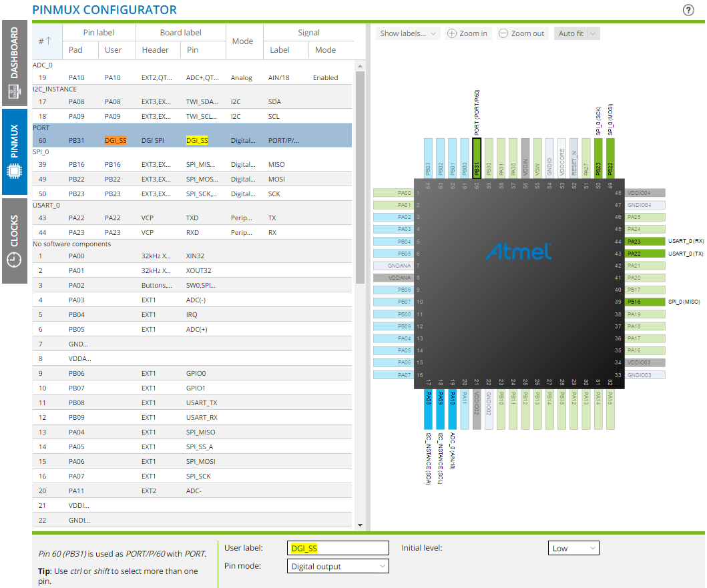This screenshot has width=707, height=588.
Task: Select the PA05 SPI_SS_A table row
Action: pyautogui.click(x=192, y=447)
